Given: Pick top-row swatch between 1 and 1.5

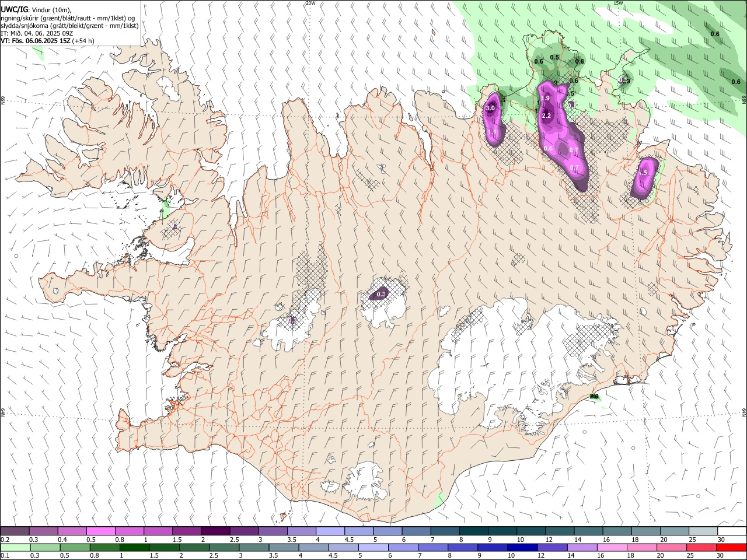Looking at the screenshot, I should pos(158,531).
